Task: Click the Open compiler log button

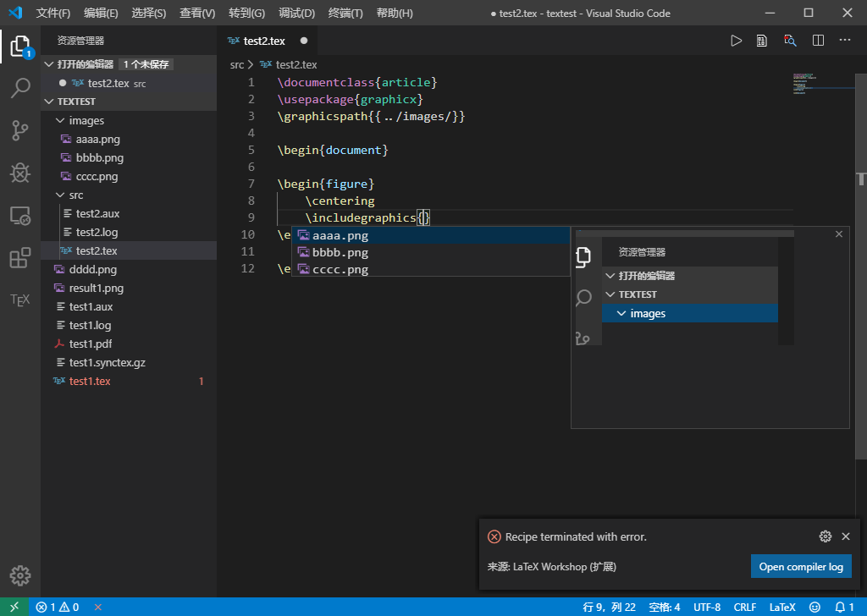Action: (x=801, y=566)
